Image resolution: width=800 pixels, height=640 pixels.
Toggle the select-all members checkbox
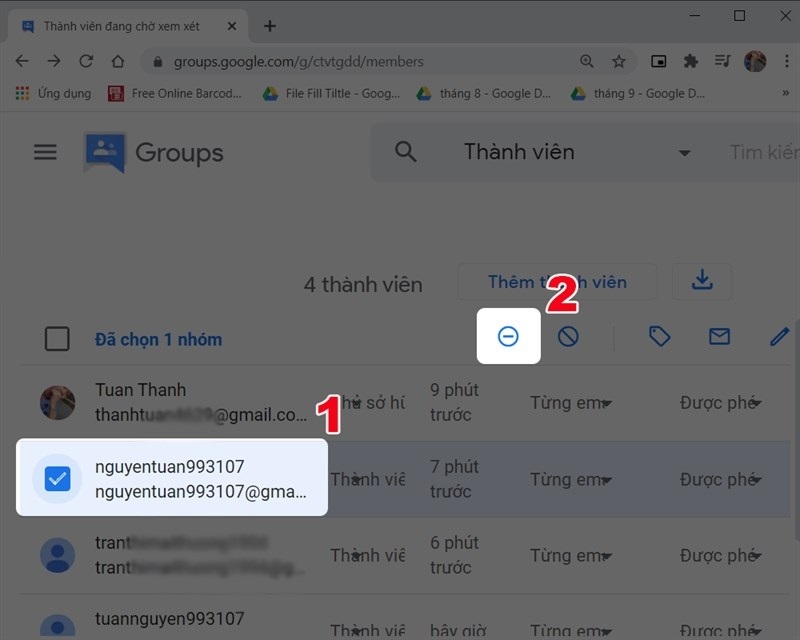pos(57,339)
